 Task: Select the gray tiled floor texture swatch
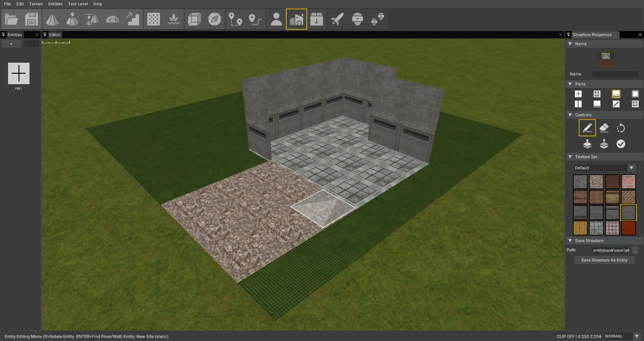[596, 228]
